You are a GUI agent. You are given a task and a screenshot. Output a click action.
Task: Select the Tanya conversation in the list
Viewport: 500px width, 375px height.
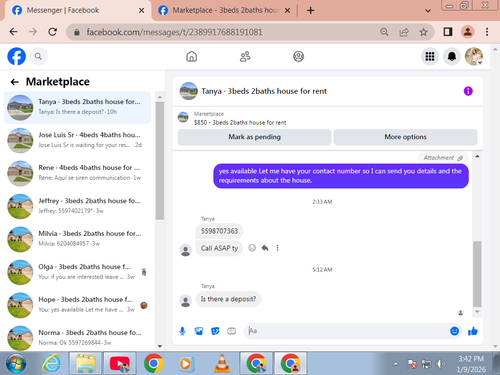[x=77, y=107]
